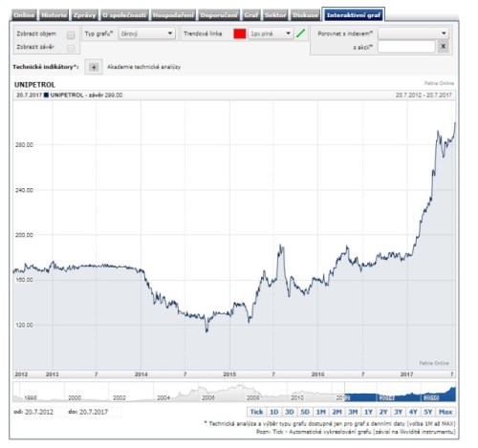Select the 4Y time range
The height and width of the screenshot is (448, 478).
click(413, 412)
